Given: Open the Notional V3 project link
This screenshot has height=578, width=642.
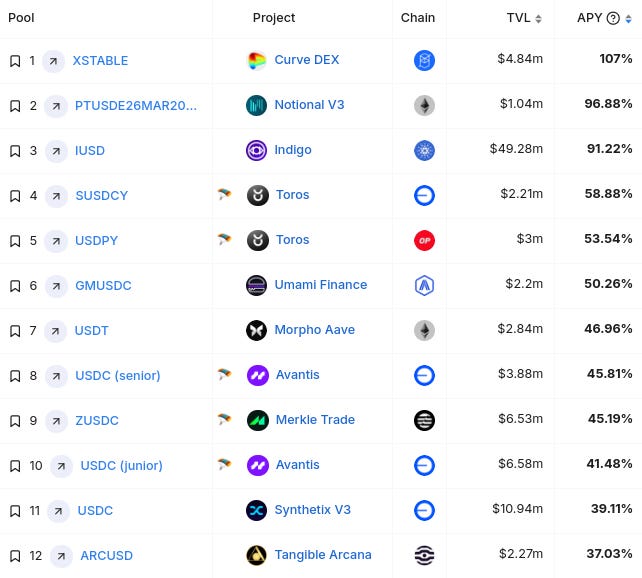Looking at the screenshot, I should (x=309, y=105).
